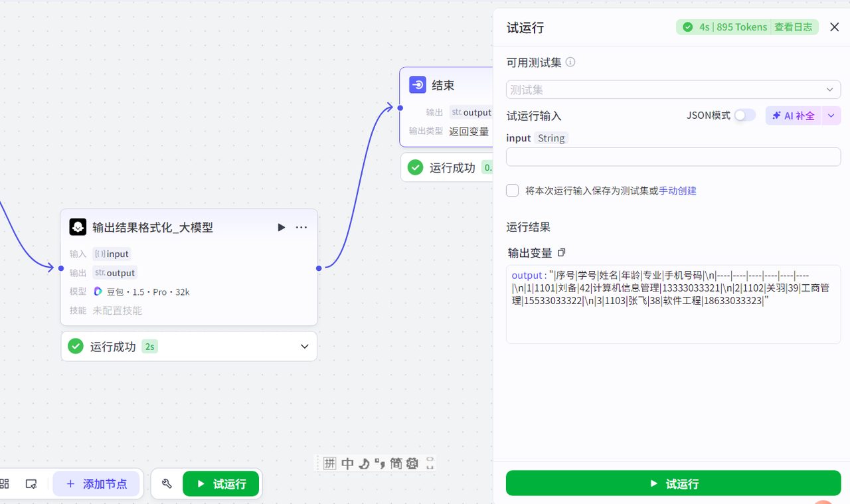Click the input String text field
Screen dimensions: 850x504
pos(673,157)
